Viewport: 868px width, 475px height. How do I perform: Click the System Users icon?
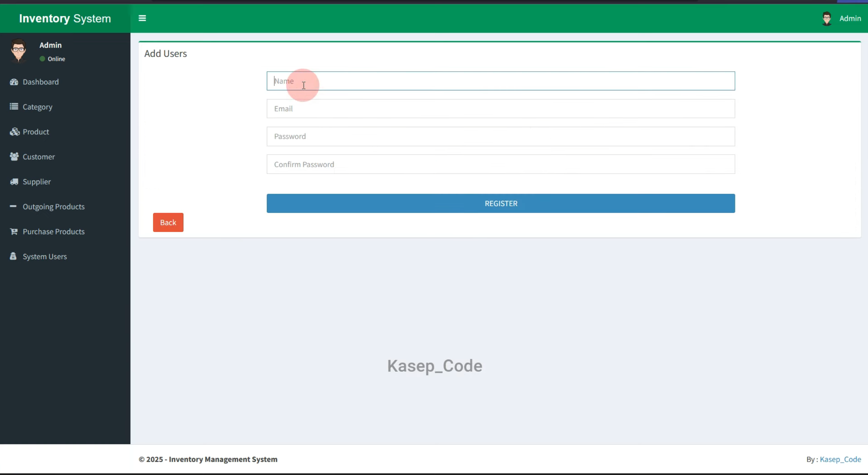click(x=13, y=256)
